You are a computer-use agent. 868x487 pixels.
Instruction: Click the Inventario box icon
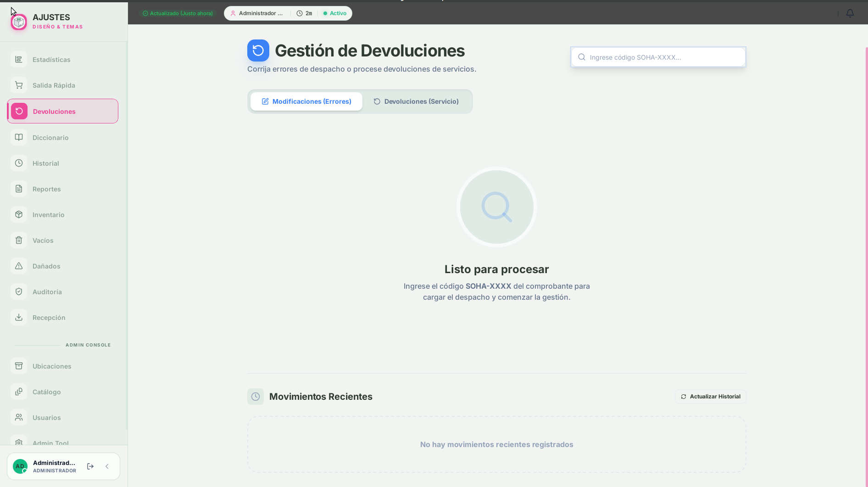pyautogui.click(x=19, y=214)
